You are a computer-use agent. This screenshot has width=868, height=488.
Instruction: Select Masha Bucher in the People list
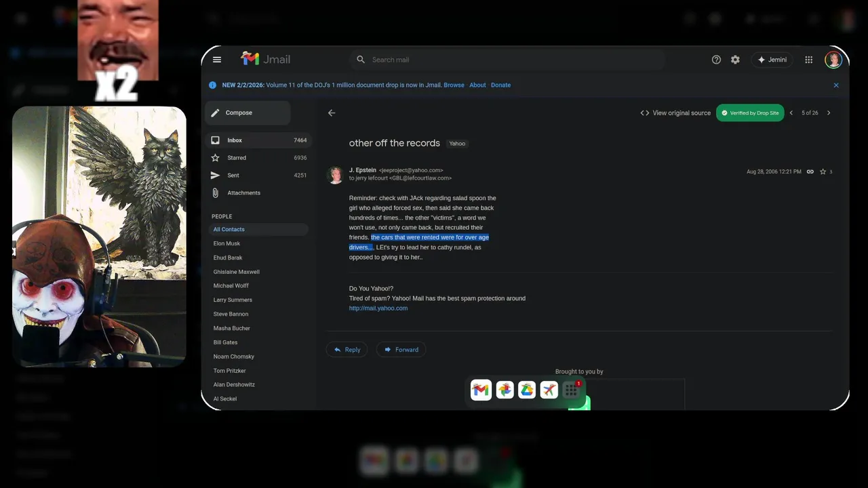231,329
